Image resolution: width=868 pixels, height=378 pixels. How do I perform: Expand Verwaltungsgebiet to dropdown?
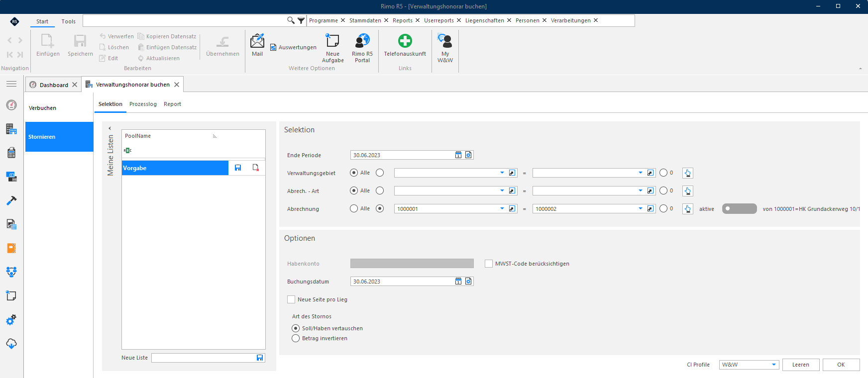tap(640, 173)
